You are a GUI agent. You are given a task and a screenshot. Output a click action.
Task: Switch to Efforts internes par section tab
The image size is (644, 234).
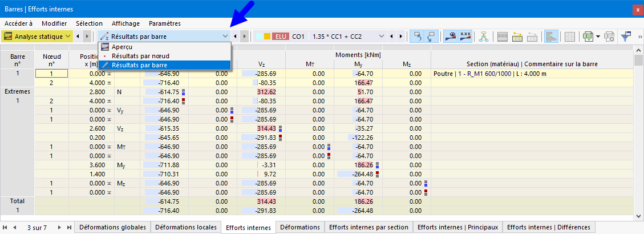(x=368, y=227)
